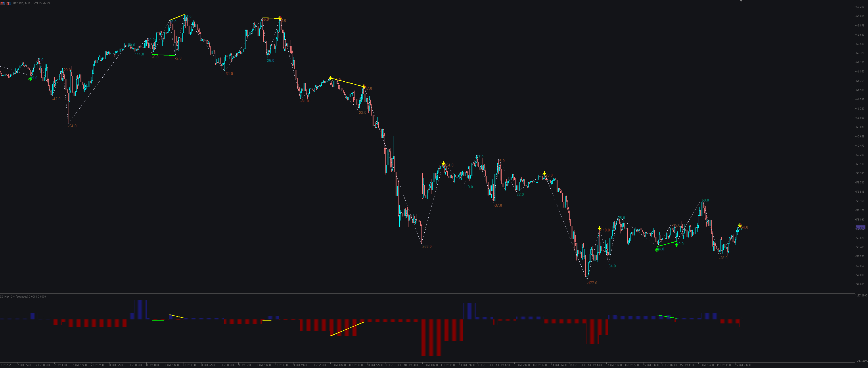Select the -268.0 zigzag swing label

tap(426, 247)
